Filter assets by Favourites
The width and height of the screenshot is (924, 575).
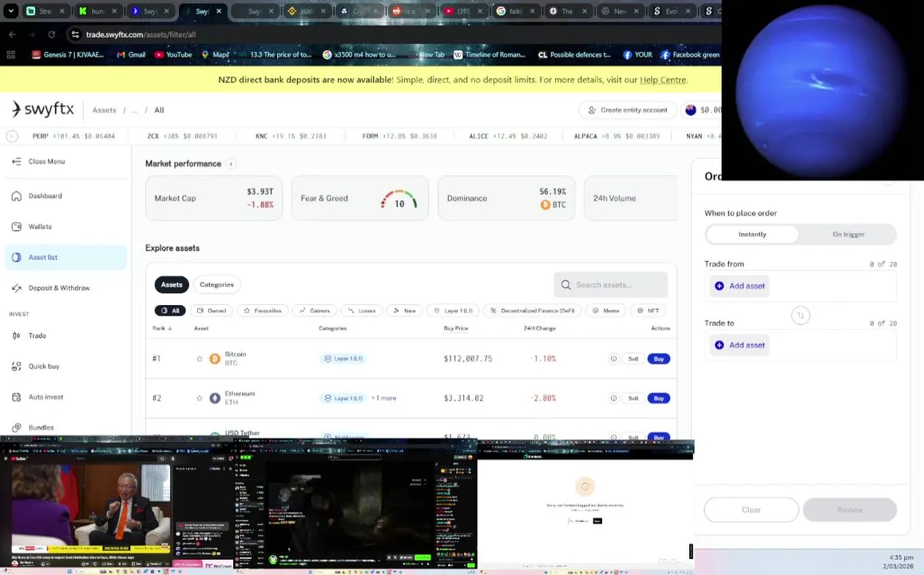(x=263, y=311)
